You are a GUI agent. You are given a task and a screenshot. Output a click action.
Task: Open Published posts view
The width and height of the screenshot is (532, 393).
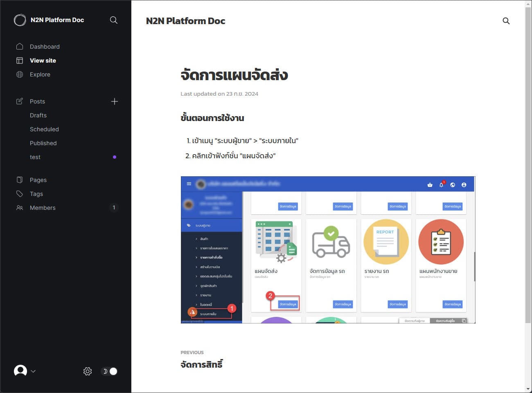[x=43, y=143]
